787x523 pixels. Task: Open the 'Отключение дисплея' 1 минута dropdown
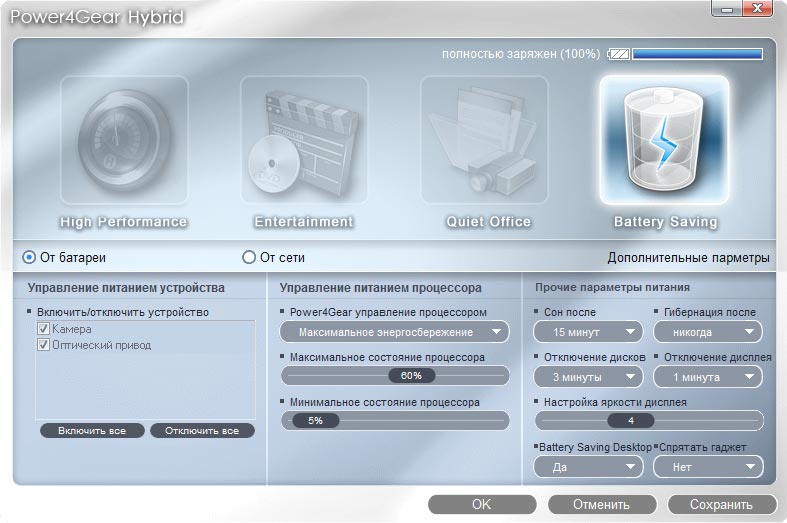point(708,377)
